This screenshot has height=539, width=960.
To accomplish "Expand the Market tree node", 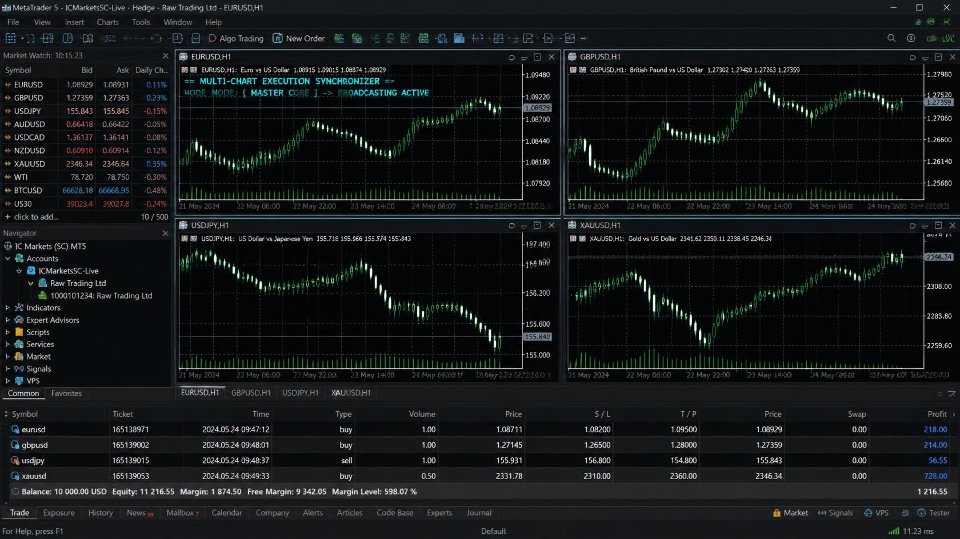I will pyautogui.click(x=8, y=356).
